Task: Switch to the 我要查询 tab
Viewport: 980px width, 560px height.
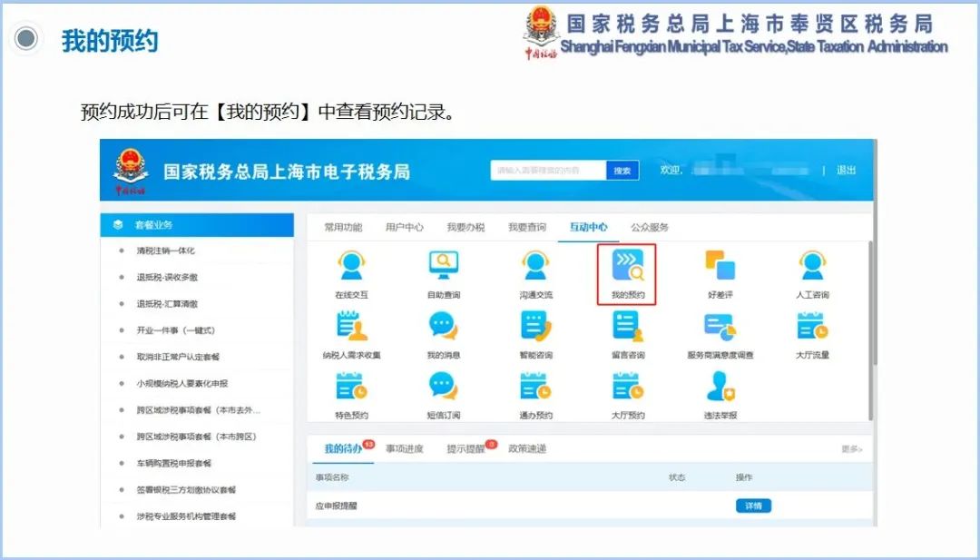Action: 527,227
